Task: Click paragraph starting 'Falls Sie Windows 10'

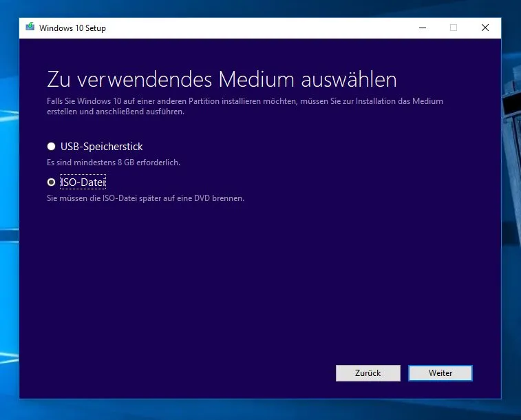Action: tap(245, 106)
